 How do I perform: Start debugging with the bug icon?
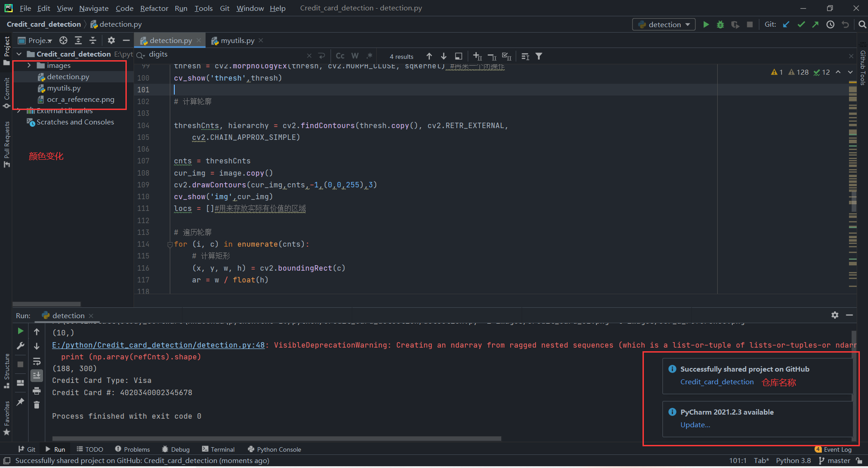click(720, 24)
